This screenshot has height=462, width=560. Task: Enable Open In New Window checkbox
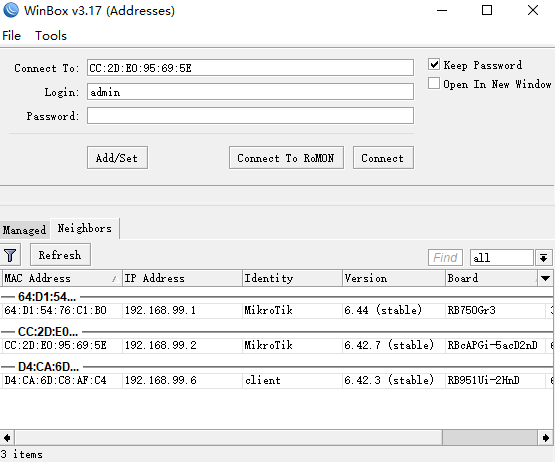point(434,84)
